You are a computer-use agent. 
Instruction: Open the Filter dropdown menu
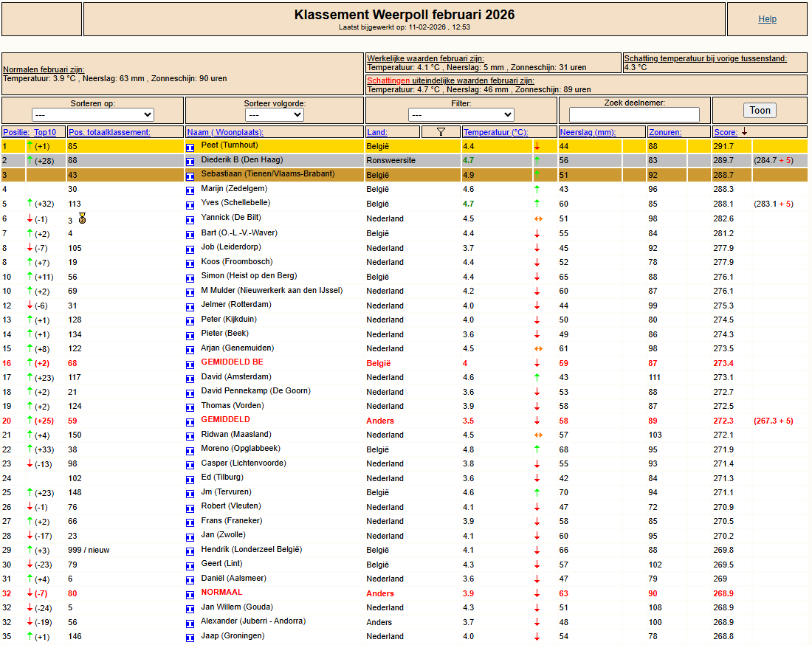pyautogui.click(x=461, y=115)
